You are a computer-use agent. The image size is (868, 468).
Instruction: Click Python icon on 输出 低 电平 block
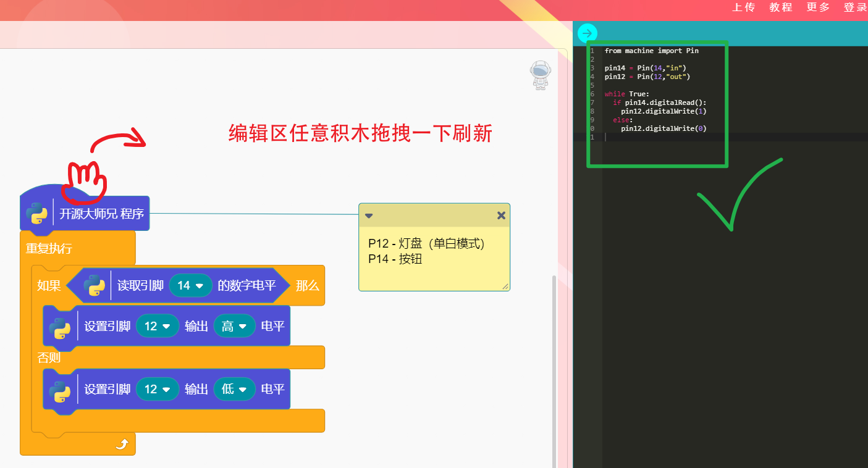pyautogui.click(x=61, y=390)
